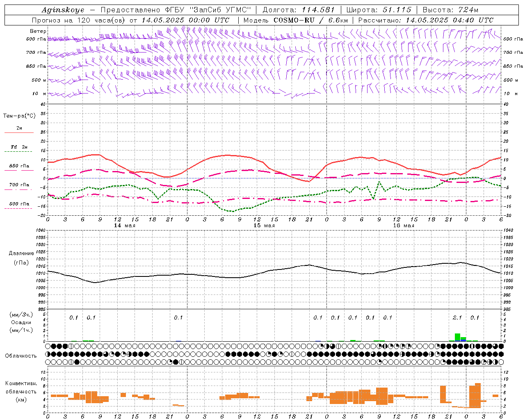The width and height of the screenshot is (525, 420).
Task: Click the "850 гПа" temperature legend entry
Action: [19, 166]
